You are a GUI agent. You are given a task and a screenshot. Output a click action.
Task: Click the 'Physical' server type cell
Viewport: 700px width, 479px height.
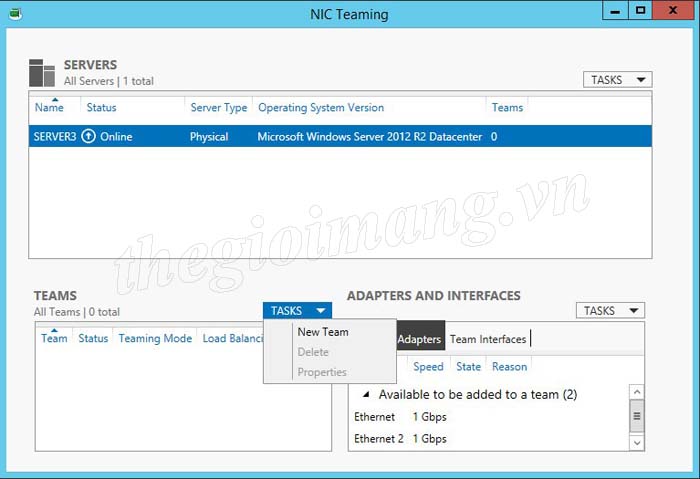coord(209,137)
